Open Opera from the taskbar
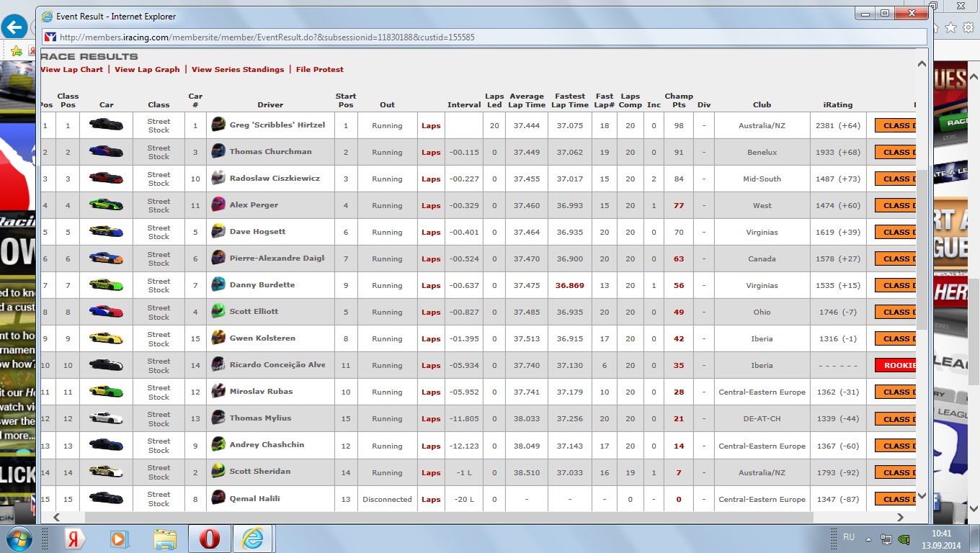The height and width of the screenshot is (553, 980). click(209, 539)
